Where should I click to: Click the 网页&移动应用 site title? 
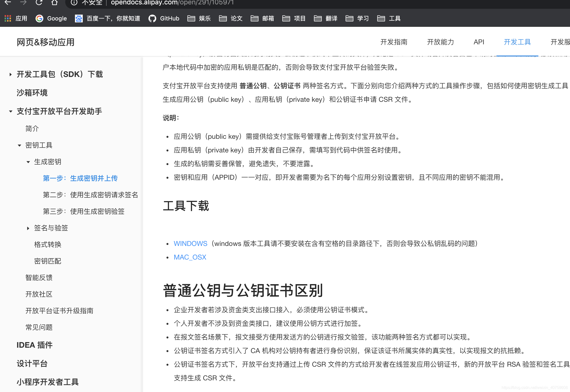click(46, 42)
